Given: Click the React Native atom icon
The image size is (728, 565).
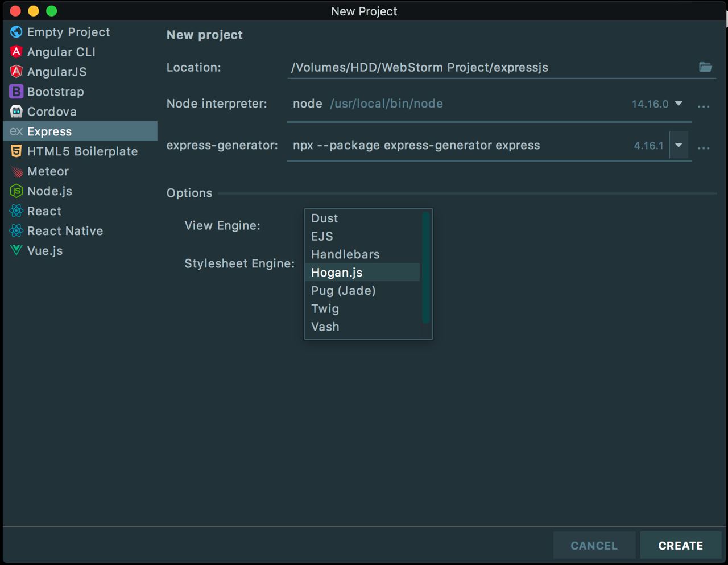Looking at the screenshot, I should click(x=16, y=231).
